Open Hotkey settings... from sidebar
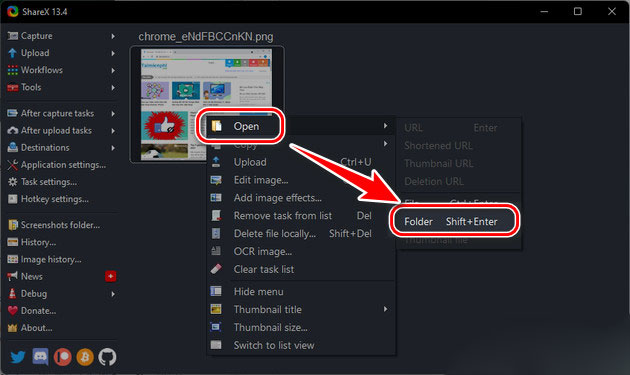The height and width of the screenshot is (375, 630). 55,199
